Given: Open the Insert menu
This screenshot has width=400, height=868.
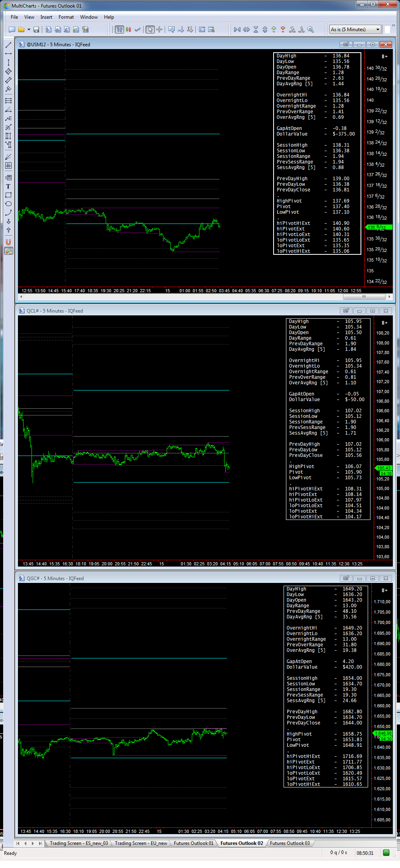Looking at the screenshot, I should click(46, 17).
